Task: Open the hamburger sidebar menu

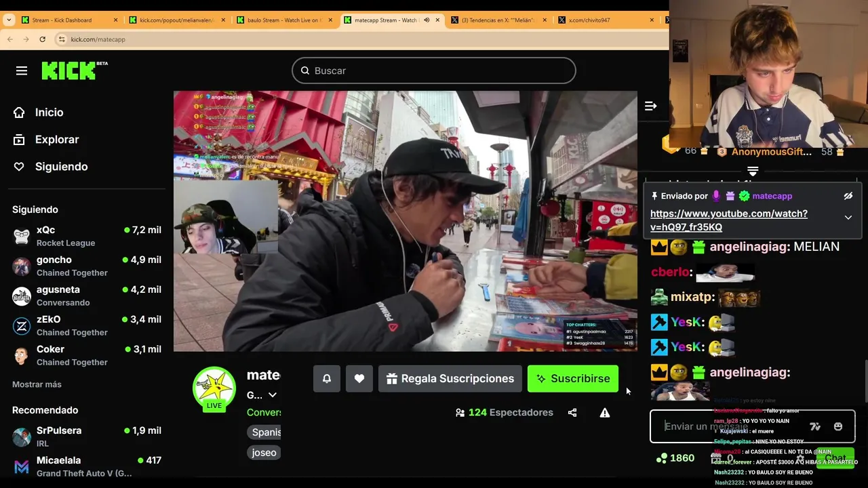Action: [x=22, y=70]
